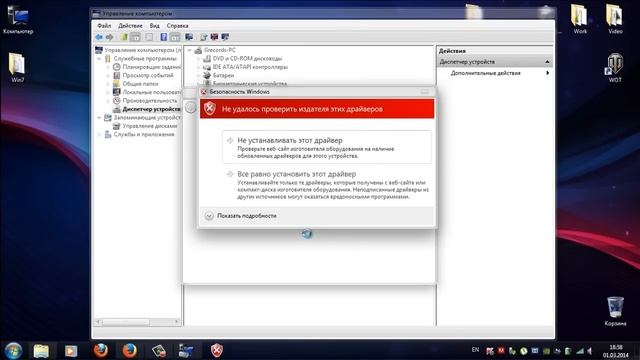Expand the Показать подробности section

coord(241,216)
